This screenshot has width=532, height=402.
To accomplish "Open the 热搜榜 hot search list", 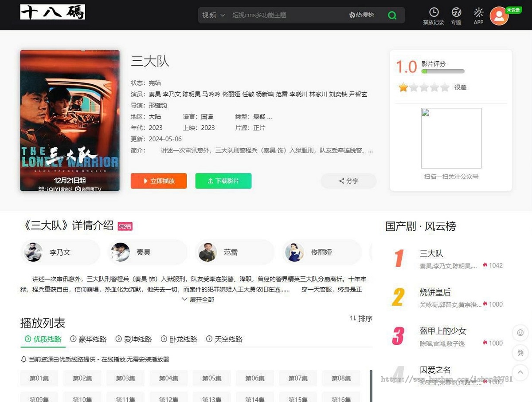I will tap(362, 15).
